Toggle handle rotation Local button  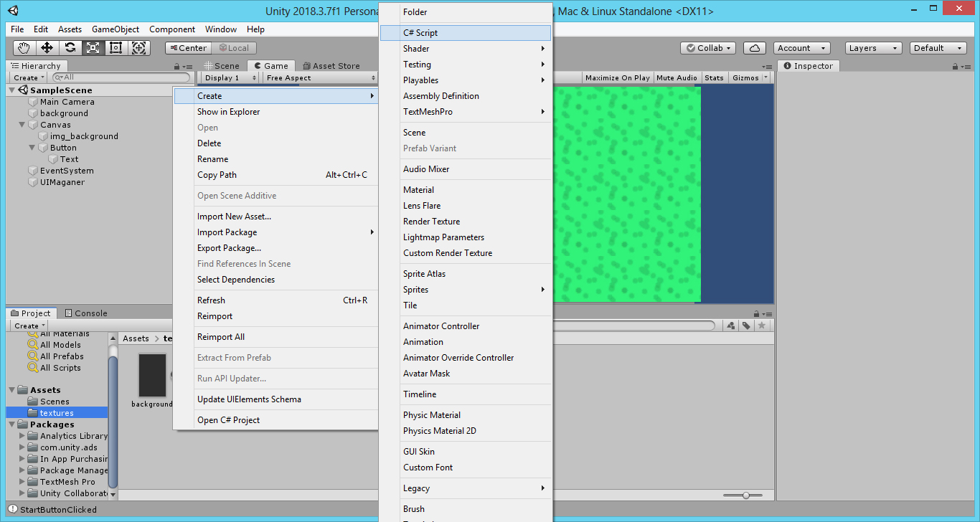click(x=233, y=48)
